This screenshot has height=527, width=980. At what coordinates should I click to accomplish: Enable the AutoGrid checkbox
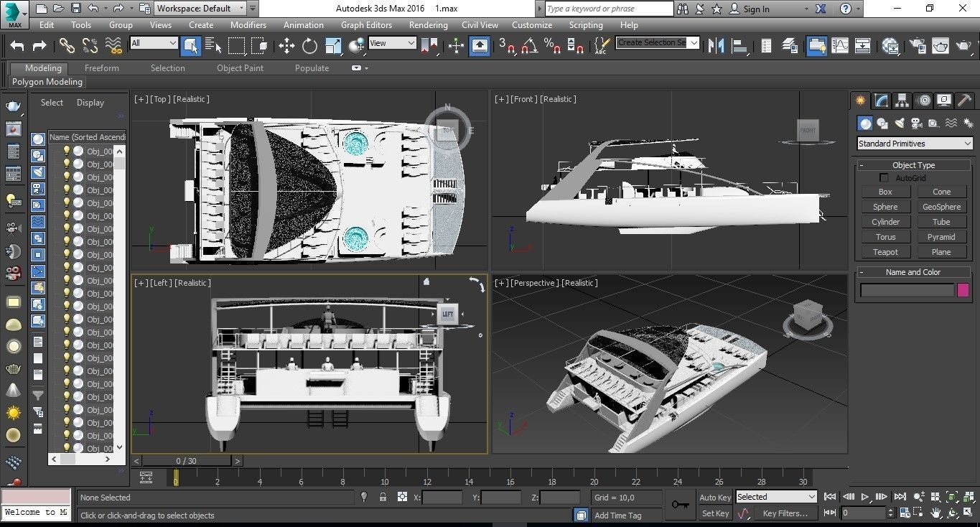[885, 178]
